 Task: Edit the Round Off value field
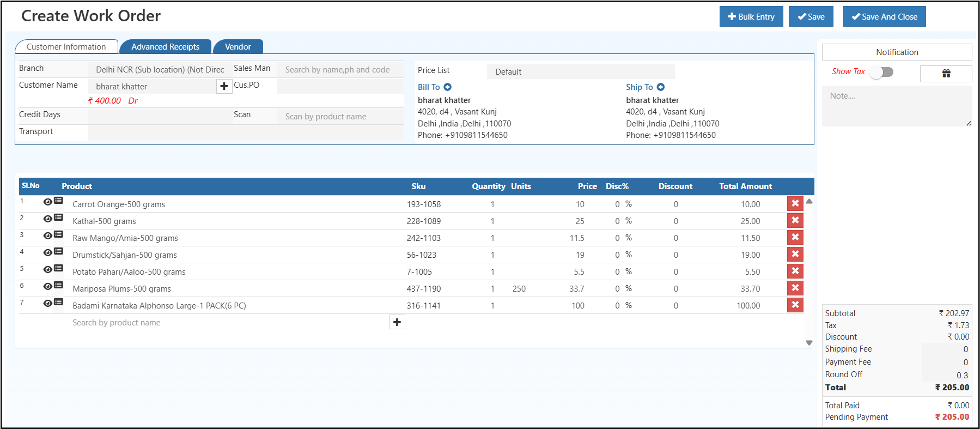946,375
